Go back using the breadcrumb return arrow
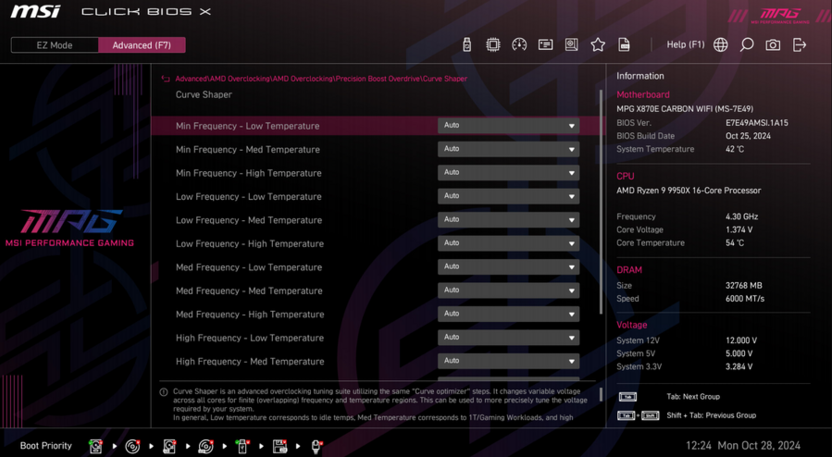Viewport: 832px width, 457px height. (166, 79)
